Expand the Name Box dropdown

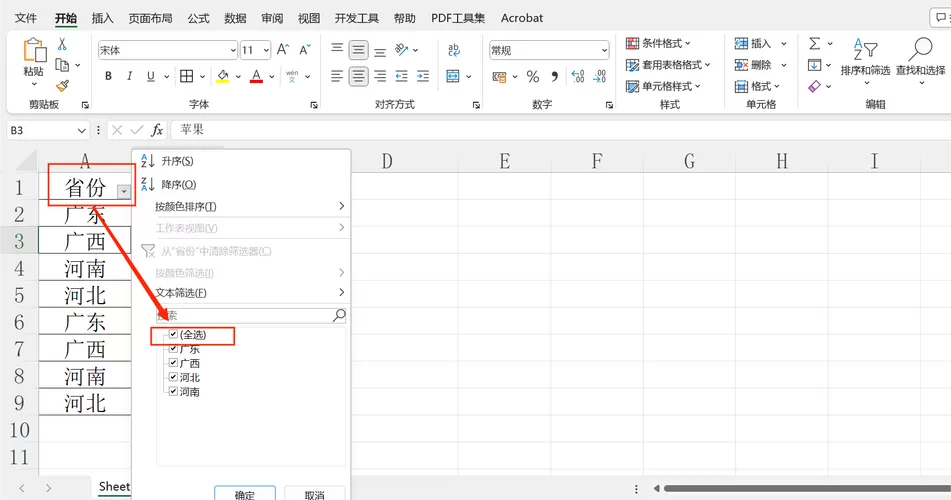point(82,130)
